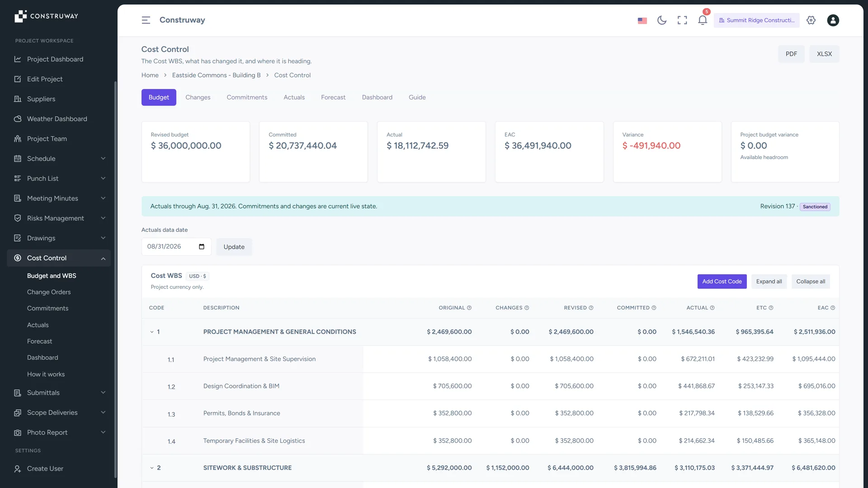Viewport: 868px width, 488px height.
Task: Click the Add Cost Code button
Action: [722, 282]
